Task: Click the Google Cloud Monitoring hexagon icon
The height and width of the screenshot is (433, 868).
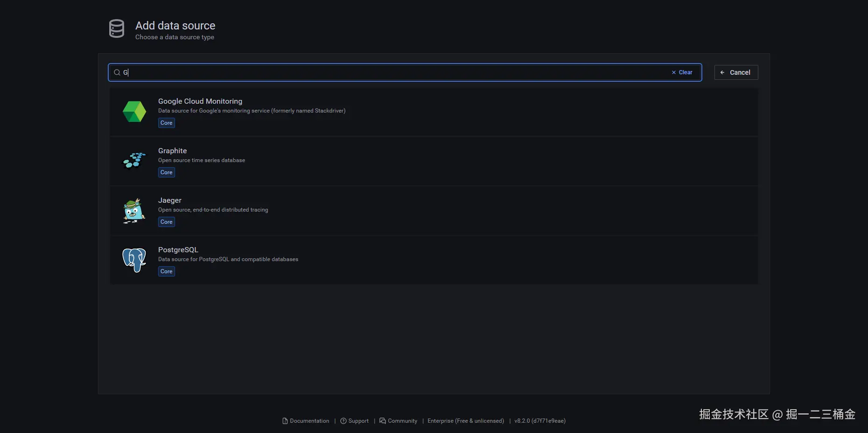Action: pos(134,112)
